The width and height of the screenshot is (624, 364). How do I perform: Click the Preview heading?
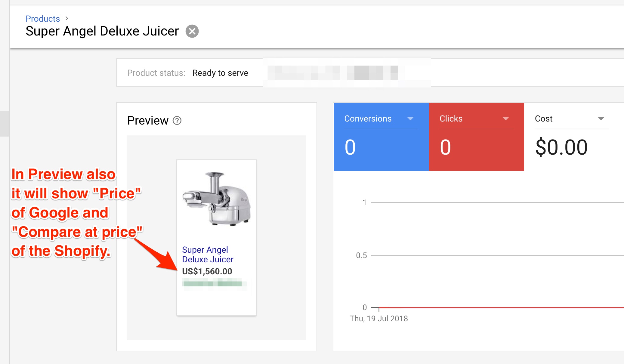(148, 121)
